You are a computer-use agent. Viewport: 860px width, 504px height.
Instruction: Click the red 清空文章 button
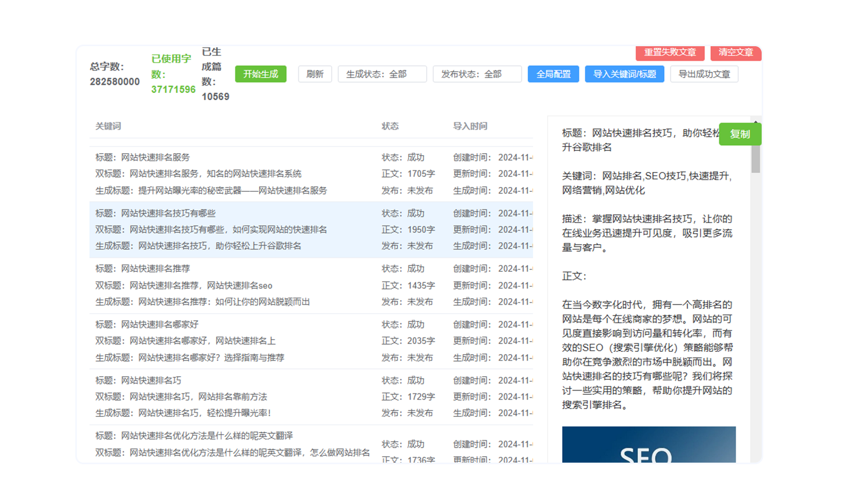[735, 53]
